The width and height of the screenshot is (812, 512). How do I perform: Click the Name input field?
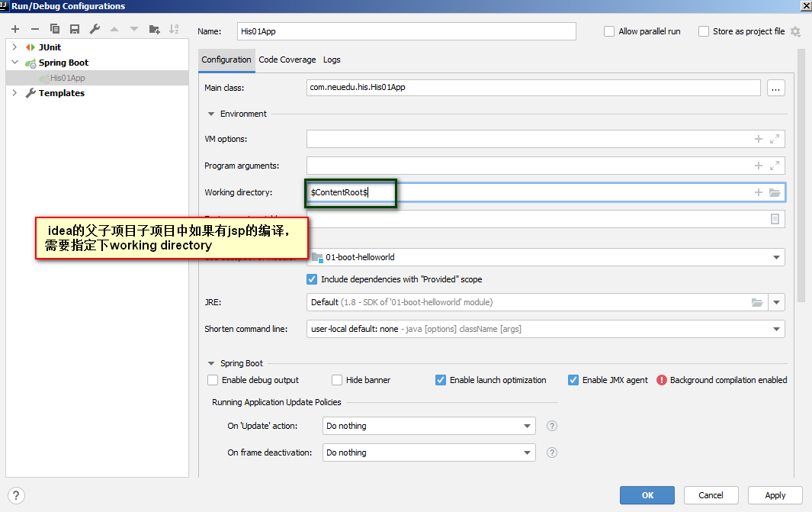click(406, 31)
